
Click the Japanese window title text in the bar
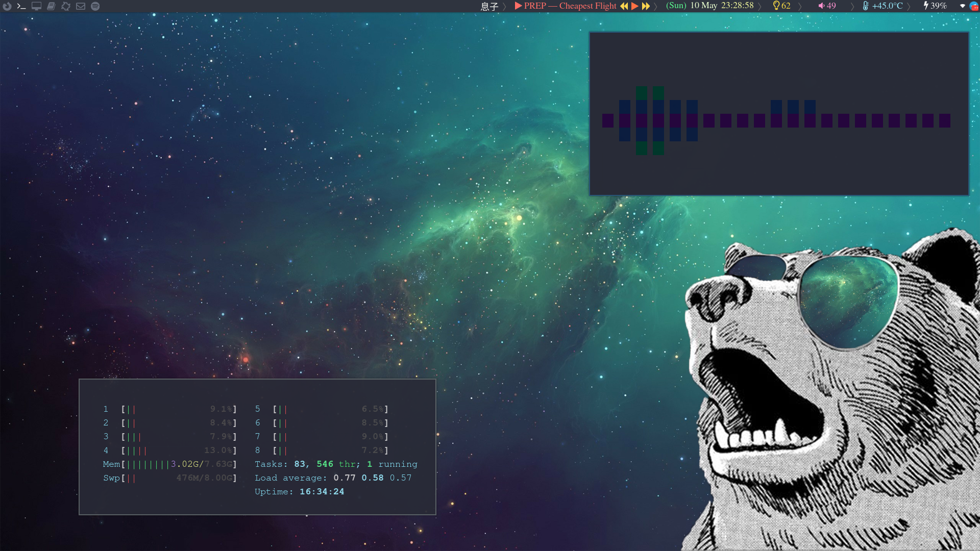(489, 6)
